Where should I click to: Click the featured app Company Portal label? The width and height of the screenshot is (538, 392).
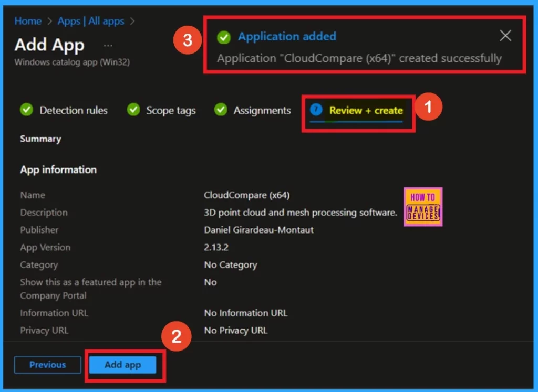click(90, 289)
